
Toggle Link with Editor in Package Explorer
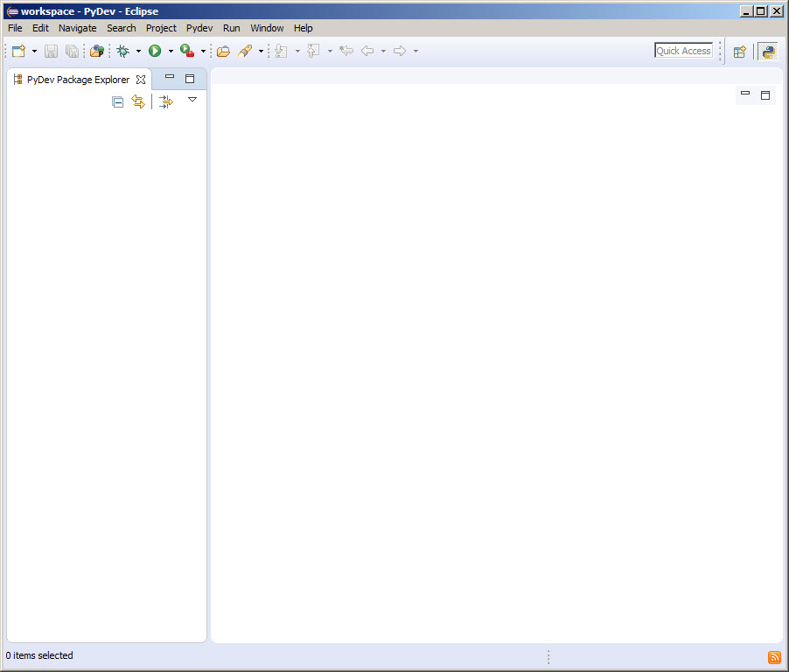pos(137,102)
